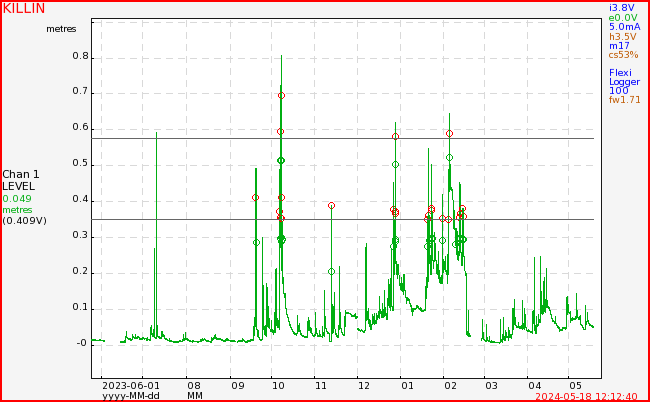This screenshot has width=650, height=402.
Task: Click the red marker on the September spike
Action: [x=255, y=198]
